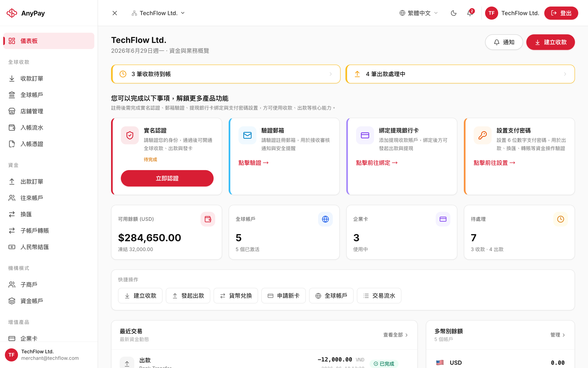Follow the 點擊前往綁定 link
This screenshot has width=588, height=368.
click(377, 163)
